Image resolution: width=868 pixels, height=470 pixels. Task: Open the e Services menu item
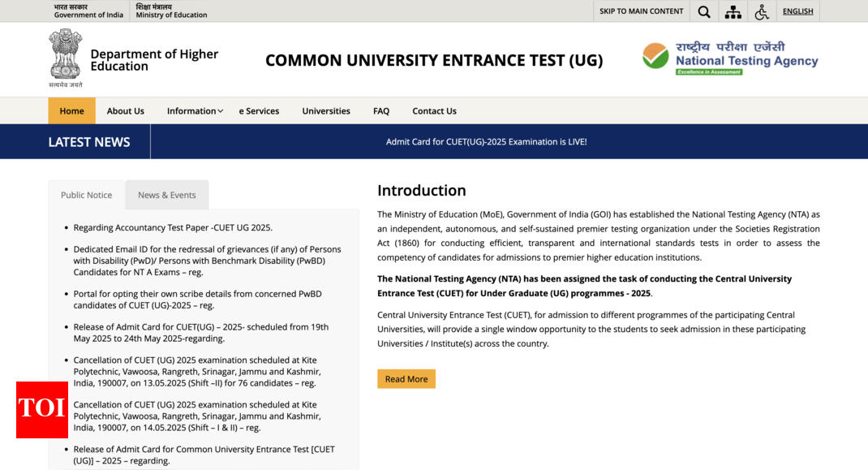pos(259,111)
